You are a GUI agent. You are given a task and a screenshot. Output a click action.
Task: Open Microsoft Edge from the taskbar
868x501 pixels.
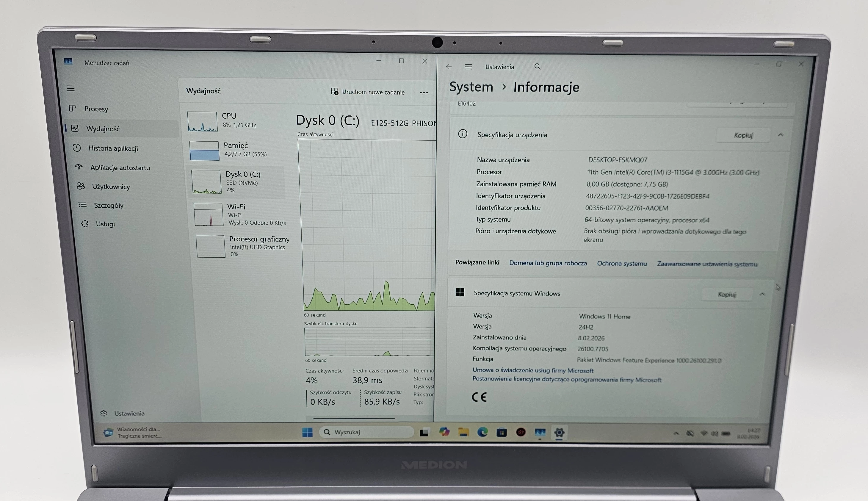(482, 432)
